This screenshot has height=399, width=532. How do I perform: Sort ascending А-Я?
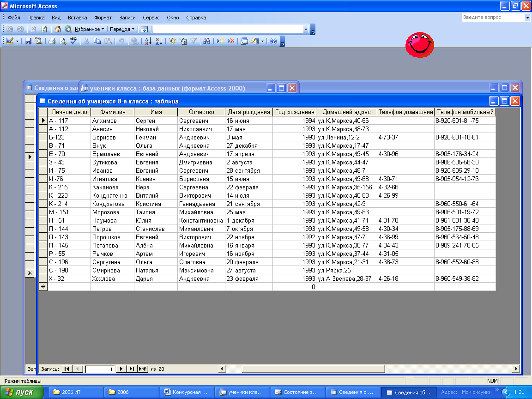point(148,41)
